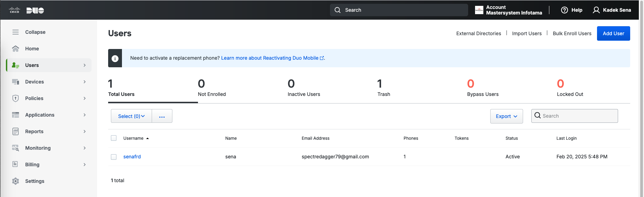Viewport: 644px width, 197px height.
Task: Click the Reports icon in sidebar
Action: [16, 131]
